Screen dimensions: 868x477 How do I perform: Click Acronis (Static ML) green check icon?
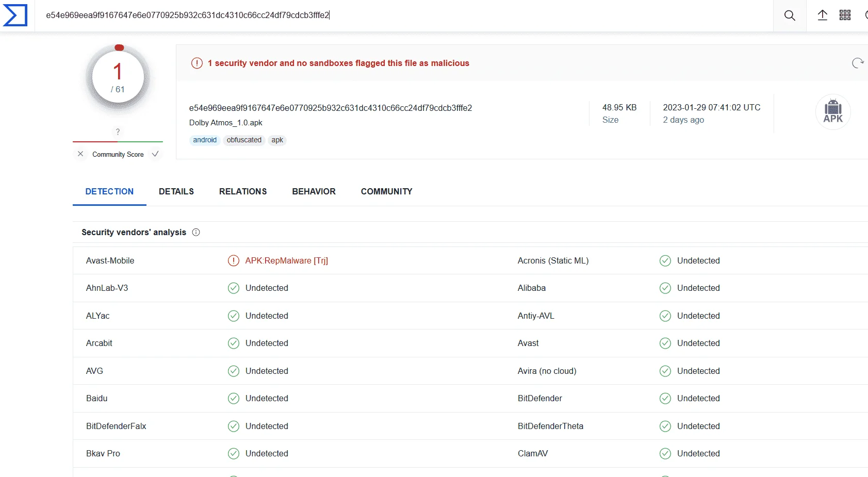coord(665,260)
